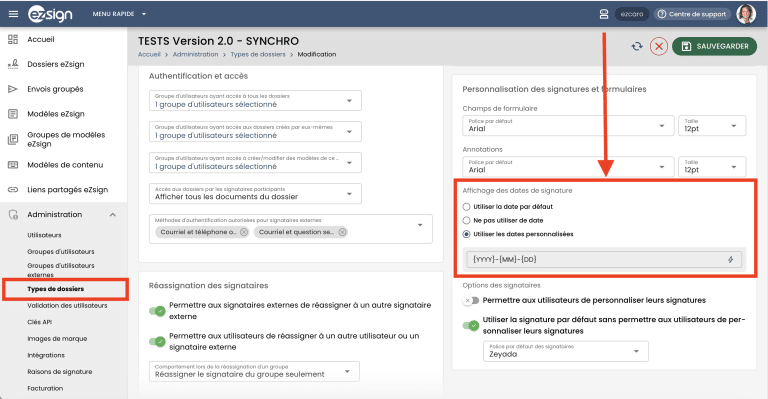
Task: Collapse the Administration section chevron
Action: point(113,215)
